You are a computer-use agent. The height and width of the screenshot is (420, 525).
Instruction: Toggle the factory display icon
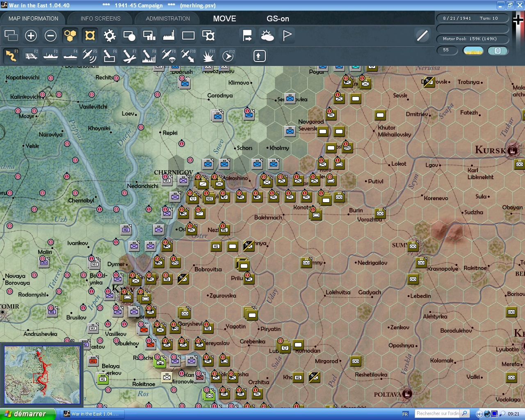coord(169,36)
